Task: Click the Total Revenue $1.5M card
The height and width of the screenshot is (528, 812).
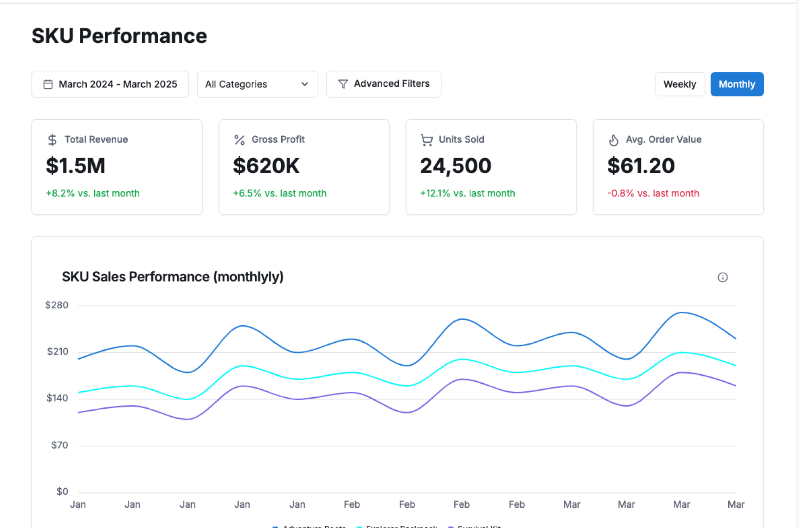Action: click(117, 167)
